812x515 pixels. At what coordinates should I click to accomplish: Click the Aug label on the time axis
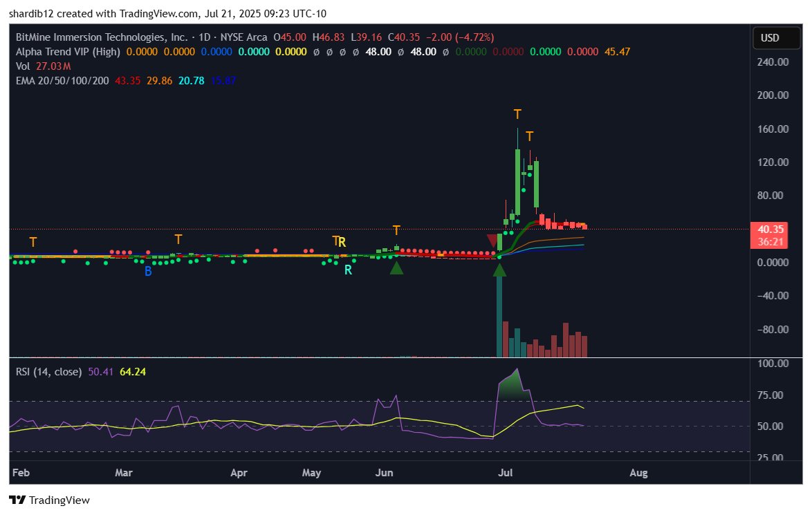(638, 473)
